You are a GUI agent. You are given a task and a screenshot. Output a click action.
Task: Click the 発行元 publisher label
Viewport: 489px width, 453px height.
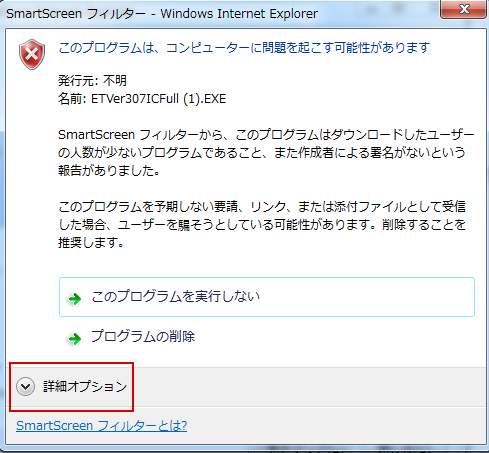[x=77, y=81]
